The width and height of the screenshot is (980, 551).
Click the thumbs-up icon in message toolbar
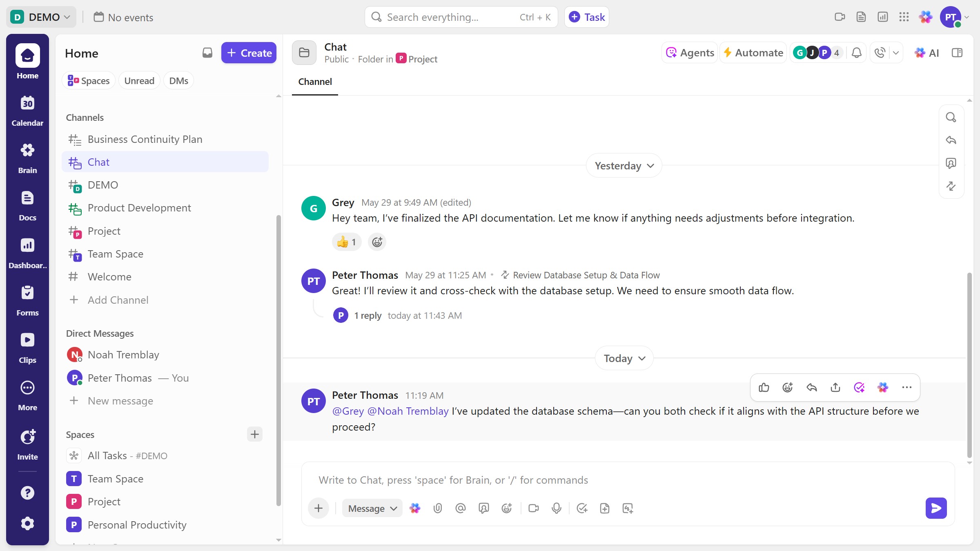[x=764, y=387]
